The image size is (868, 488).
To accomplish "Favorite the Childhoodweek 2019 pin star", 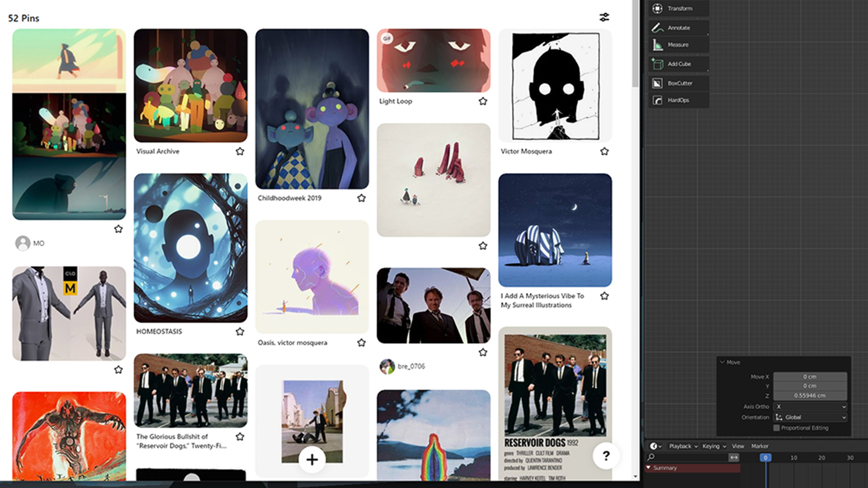I will pos(361,198).
